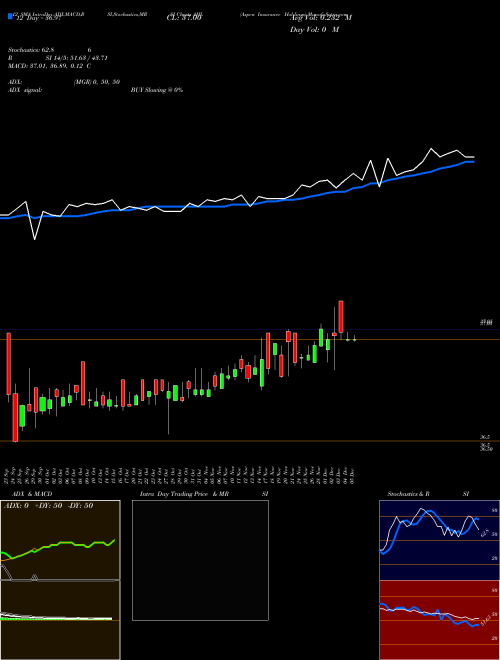Select the 'Avg Vol: 0.232 M' text
Image resolution: width=500 pixels, height=660 pixels.
pyautogui.click(x=321, y=18)
